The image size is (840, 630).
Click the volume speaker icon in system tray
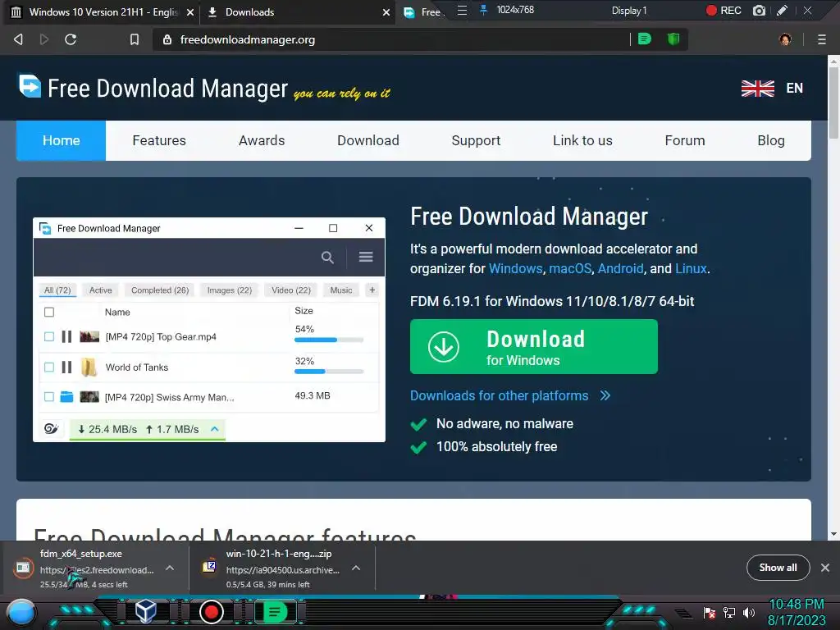[748, 612]
